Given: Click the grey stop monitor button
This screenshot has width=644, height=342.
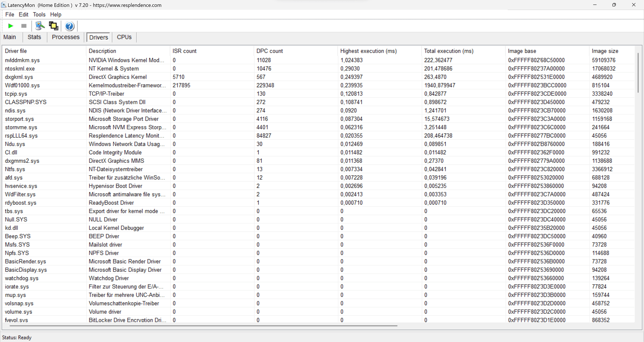Looking at the screenshot, I should [x=24, y=26].
